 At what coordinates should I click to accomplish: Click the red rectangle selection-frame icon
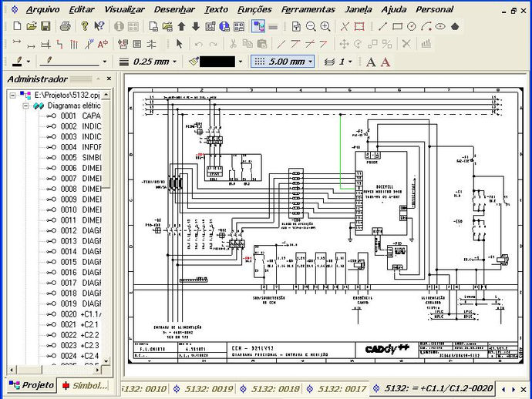359,26
